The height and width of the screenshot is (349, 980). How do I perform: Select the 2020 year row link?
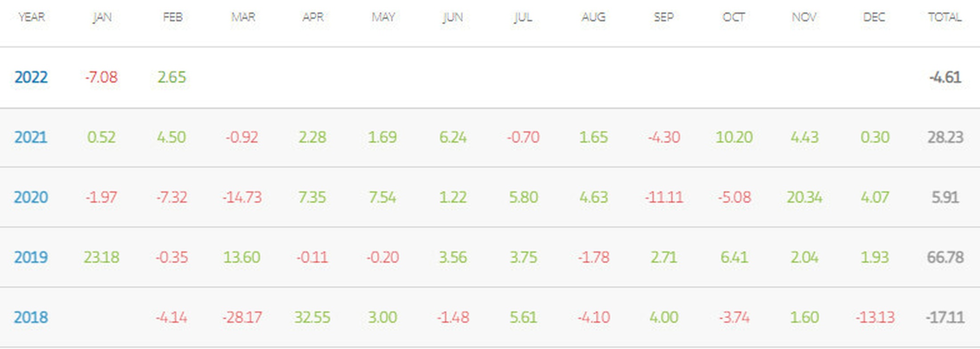point(31,197)
